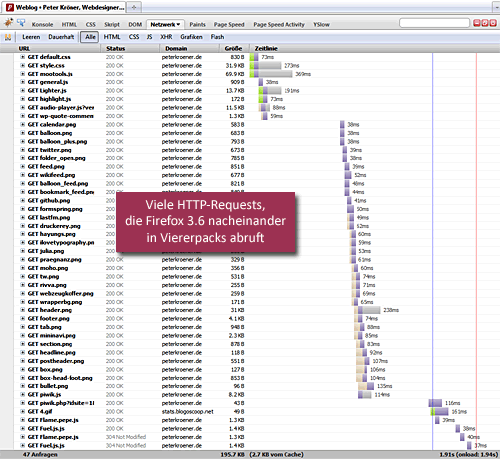Switch to the Paints panel
Image resolution: width=500 pixels, height=459 pixels.
[x=197, y=24]
